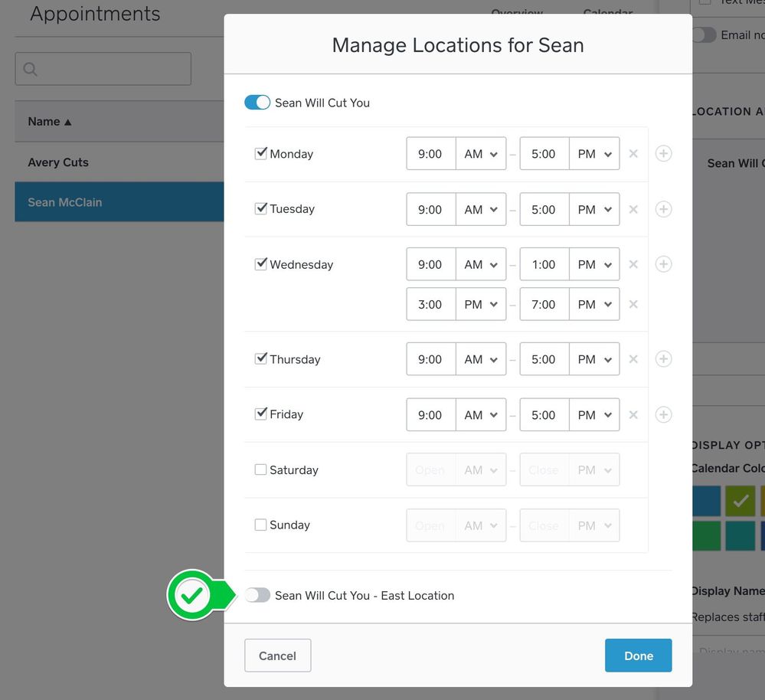The width and height of the screenshot is (765, 700).
Task: Select Avery Cuts in the staff list
Action: tap(58, 162)
